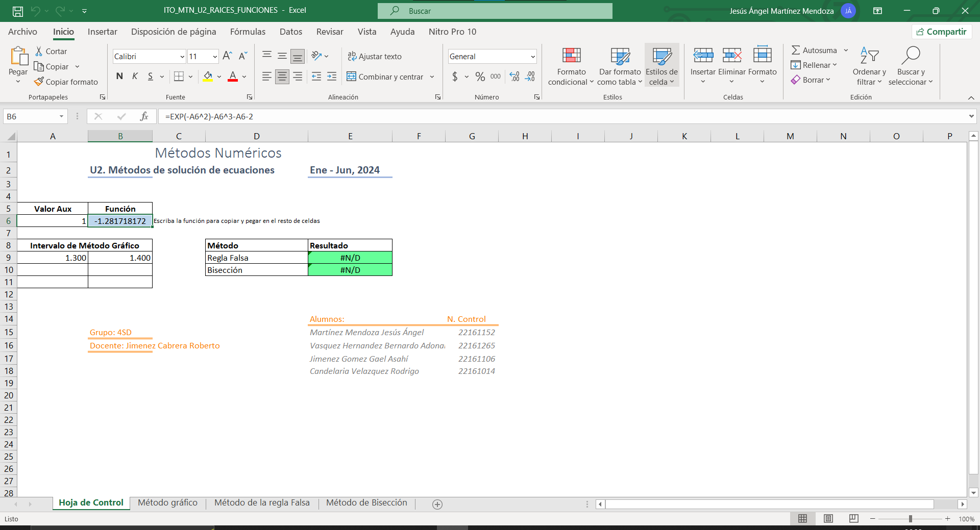Open the Método de Bisección sheet tab
The width and height of the screenshot is (980, 530).
coord(366,503)
